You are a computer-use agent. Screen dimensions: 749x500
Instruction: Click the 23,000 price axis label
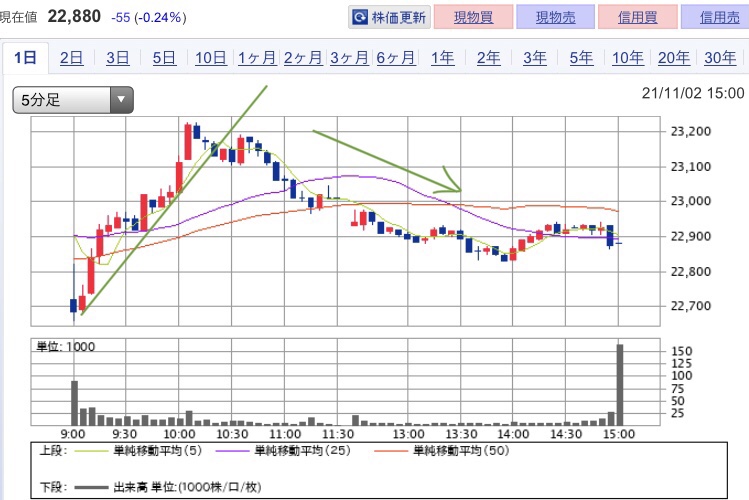691,201
